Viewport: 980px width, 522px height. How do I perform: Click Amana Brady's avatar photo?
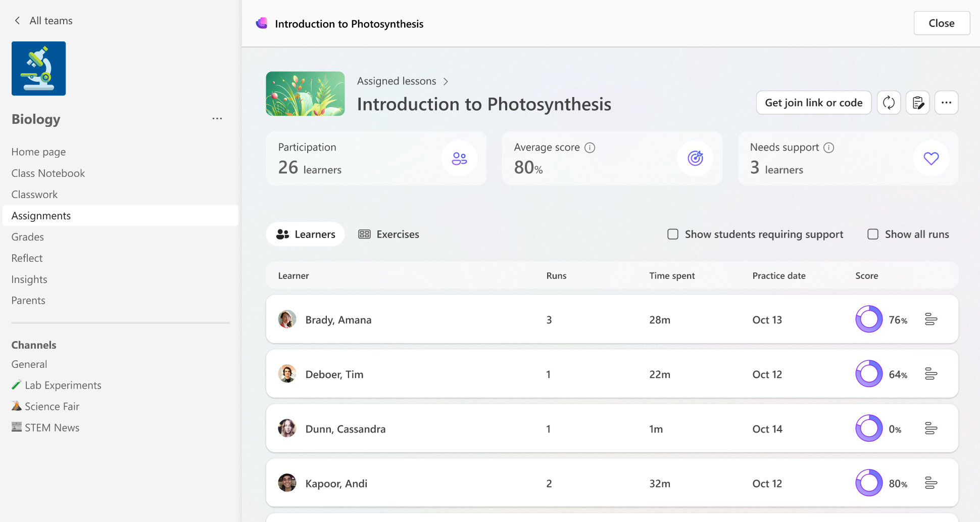coord(287,319)
